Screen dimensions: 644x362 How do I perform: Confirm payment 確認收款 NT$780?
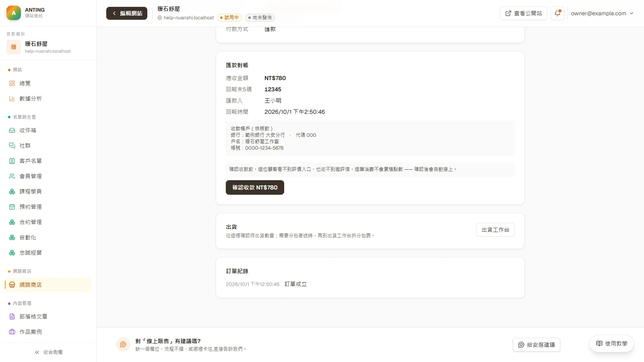point(255,187)
